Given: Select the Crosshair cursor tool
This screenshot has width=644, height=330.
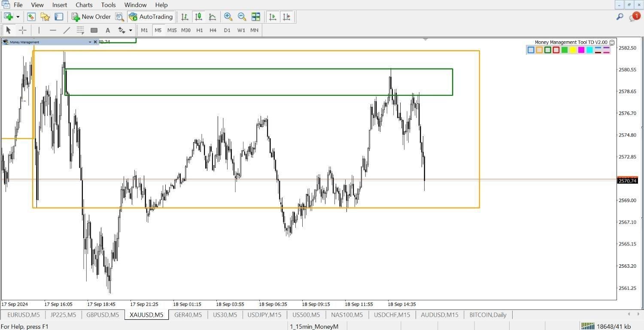Looking at the screenshot, I should point(22,30).
